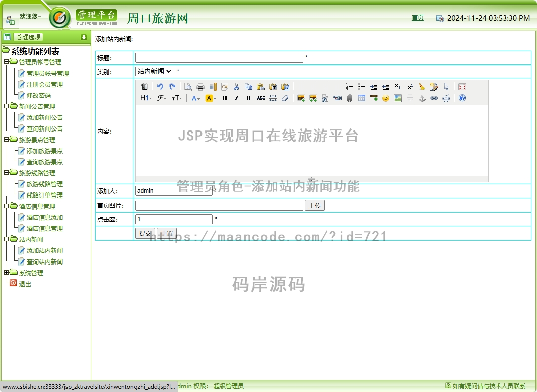
Task: Click the 上传 upload button
Action: (x=315, y=205)
